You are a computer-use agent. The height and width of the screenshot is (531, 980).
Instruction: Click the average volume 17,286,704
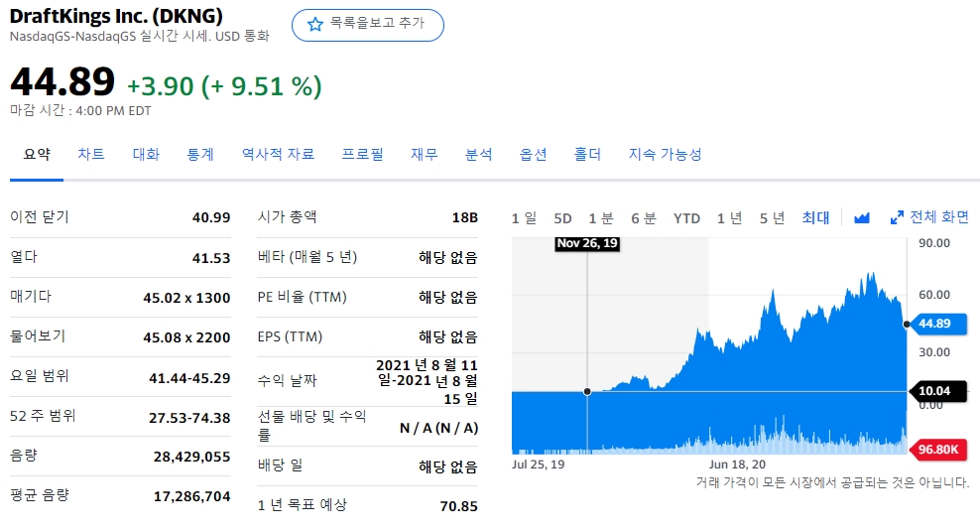tap(191, 496)
